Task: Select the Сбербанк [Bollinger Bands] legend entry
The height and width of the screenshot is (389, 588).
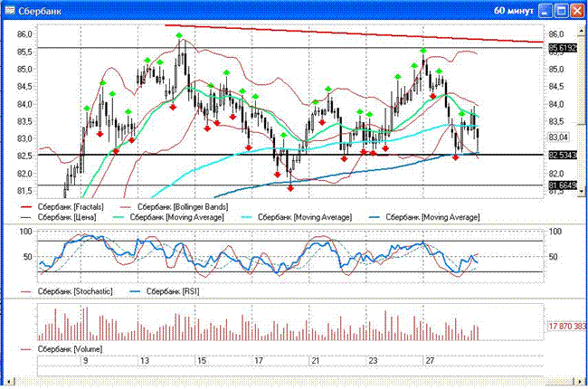Action: pyautogui.click(x=174, y=206)
